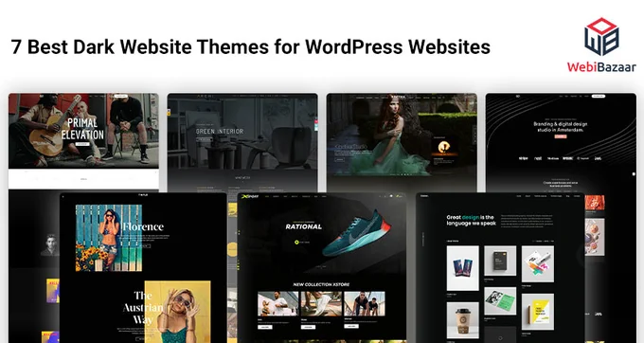Open the dark notebook portfolio item
Image resolution: width=644 pixels, height=343 pixels.
tap(500, 261)
